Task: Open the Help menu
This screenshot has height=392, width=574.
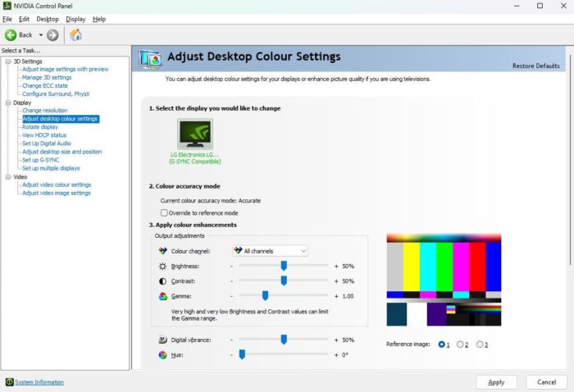Action: [99, 19]
